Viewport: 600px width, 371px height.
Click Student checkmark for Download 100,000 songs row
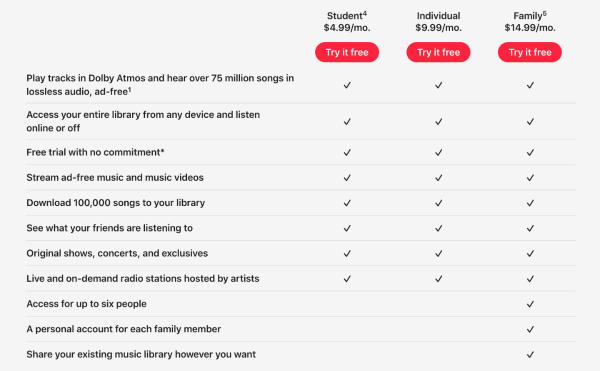(x=347, y=203)
